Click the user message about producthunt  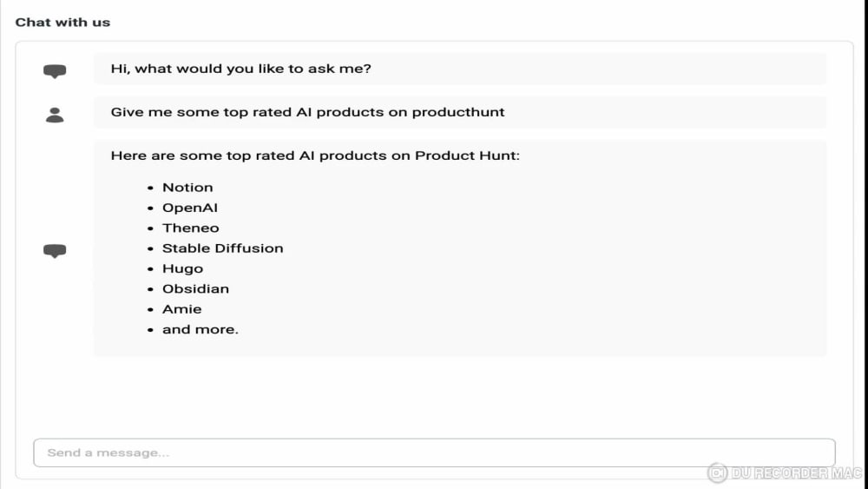tap(307, 112)
